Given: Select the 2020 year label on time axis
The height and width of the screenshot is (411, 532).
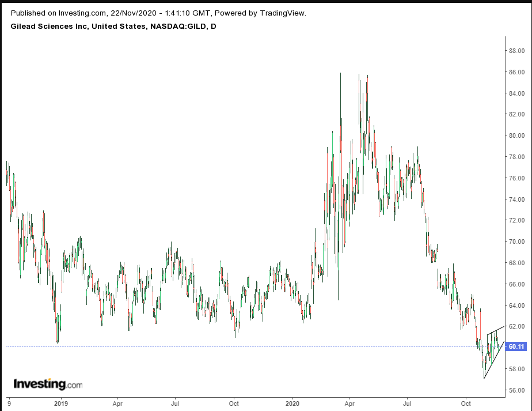Looking at the screenshot, I should coord(292,404).
